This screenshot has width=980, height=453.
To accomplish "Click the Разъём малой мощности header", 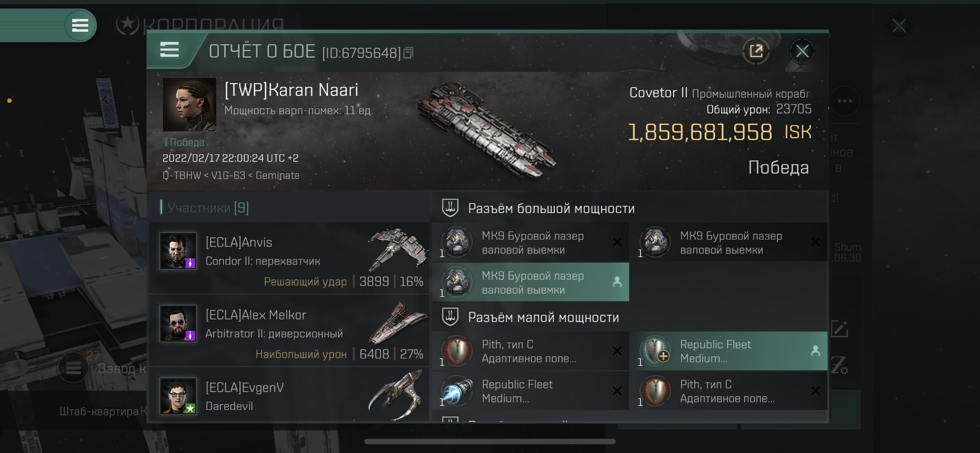I will [543, 317].
